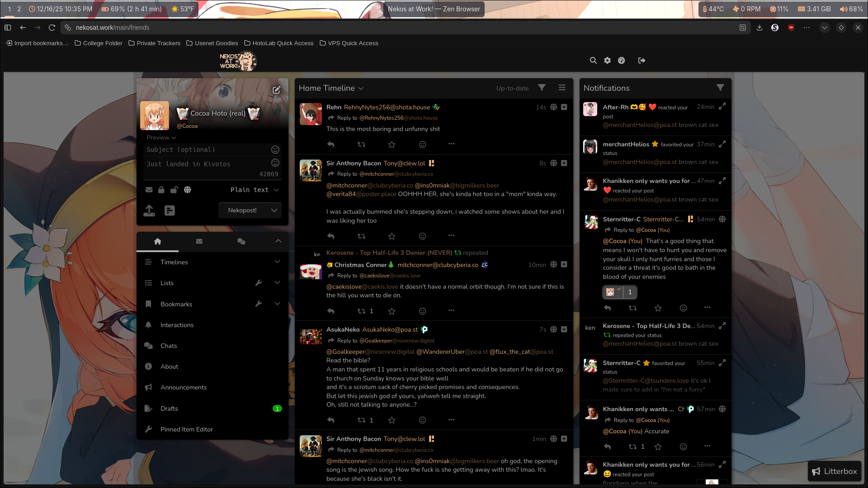This screenshot has height=488, width=868.
Task: Open the Litterbox button
Action: (835, 471)
